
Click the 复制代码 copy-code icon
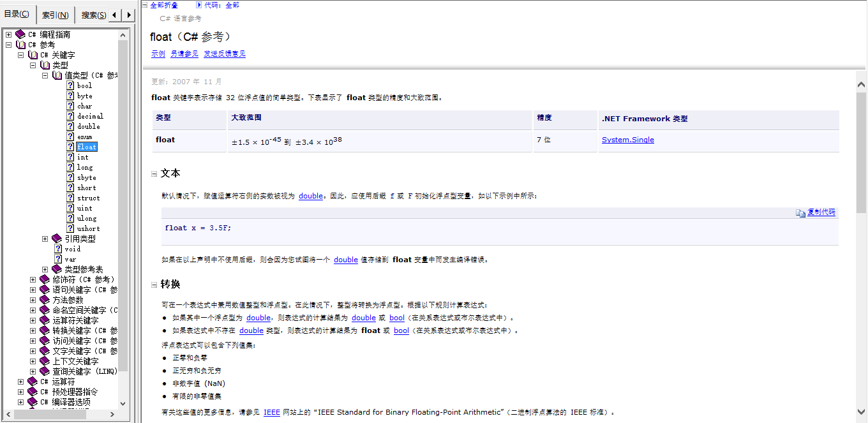click(x=801, y=213)
